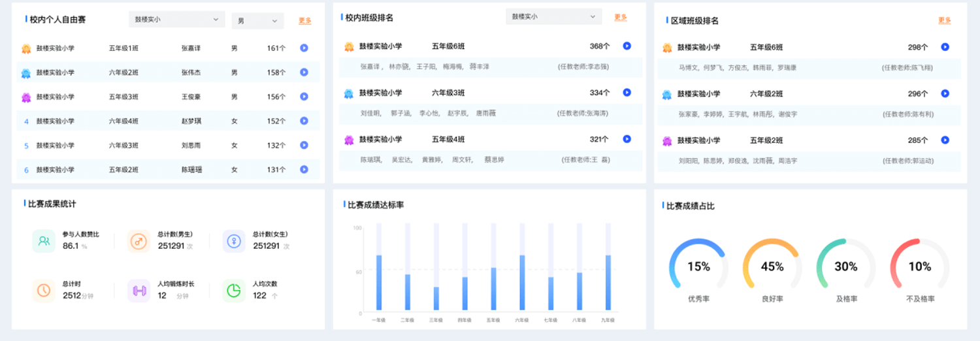Expand the gender dropdown showing 男
This screenshot has height=341, width=980.
[257, 21]
